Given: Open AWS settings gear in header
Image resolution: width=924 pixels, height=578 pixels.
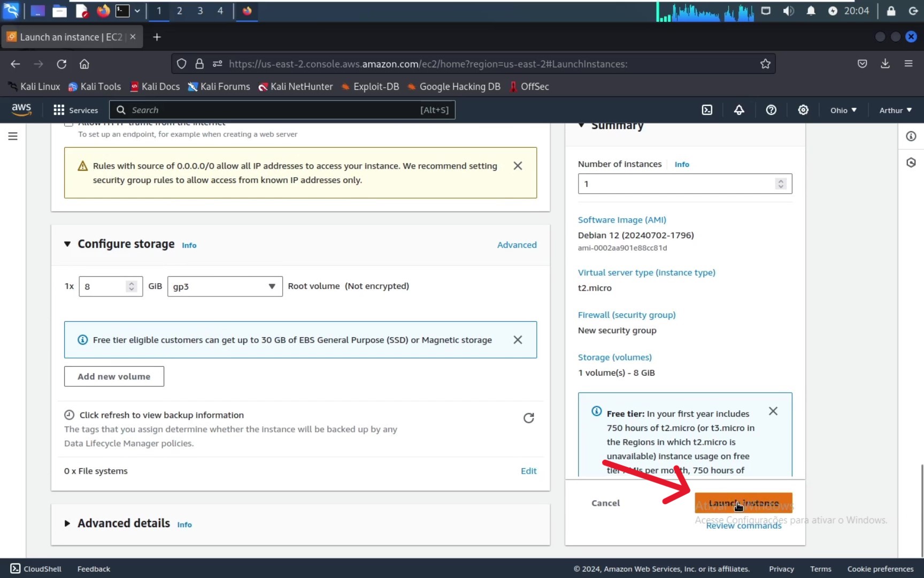Looking at the screenshot, I should [803, 110].
